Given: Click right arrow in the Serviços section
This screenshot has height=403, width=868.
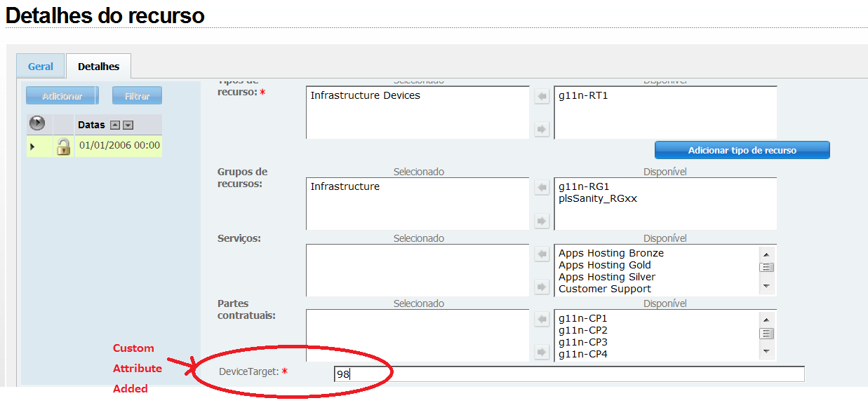Looking at the screenshot, I should [542, 287].
